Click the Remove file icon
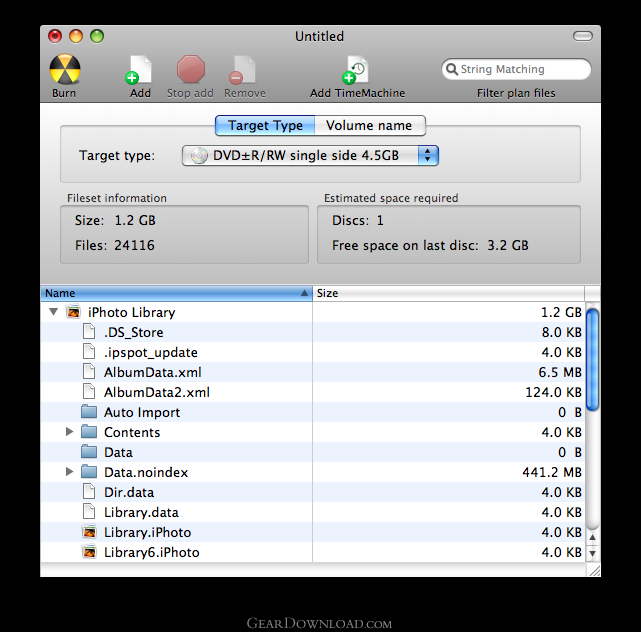641x632 pixels. click(x=243, y=70)
